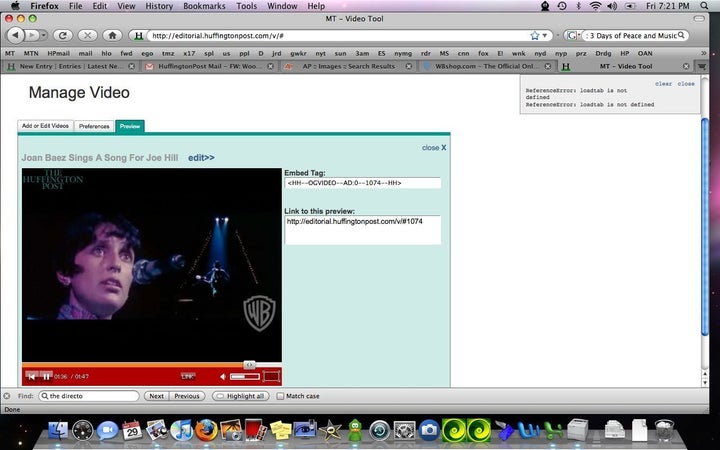Pause the video with the pause button
Screen dimensions: 720x450
coord(46,377)
